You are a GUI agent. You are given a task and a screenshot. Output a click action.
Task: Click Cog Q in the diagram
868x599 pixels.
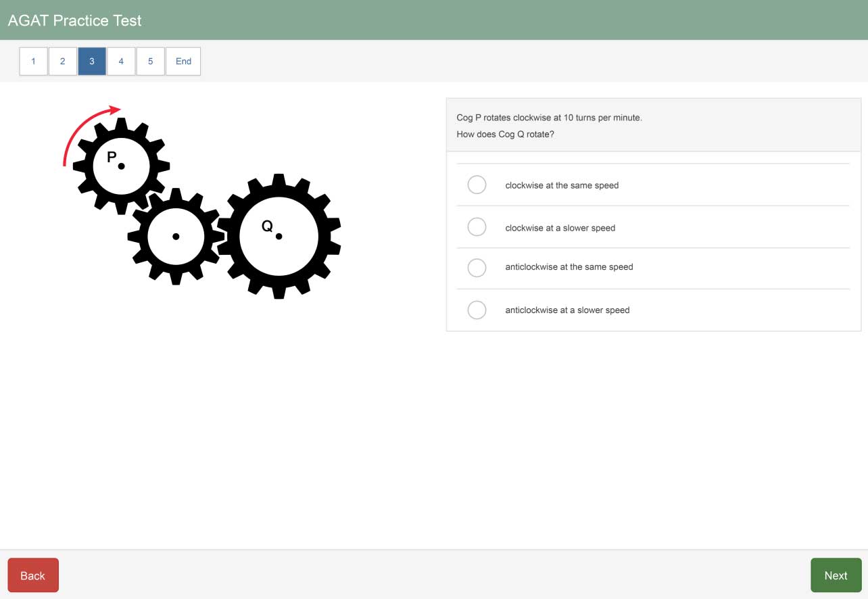click(279, 235)
